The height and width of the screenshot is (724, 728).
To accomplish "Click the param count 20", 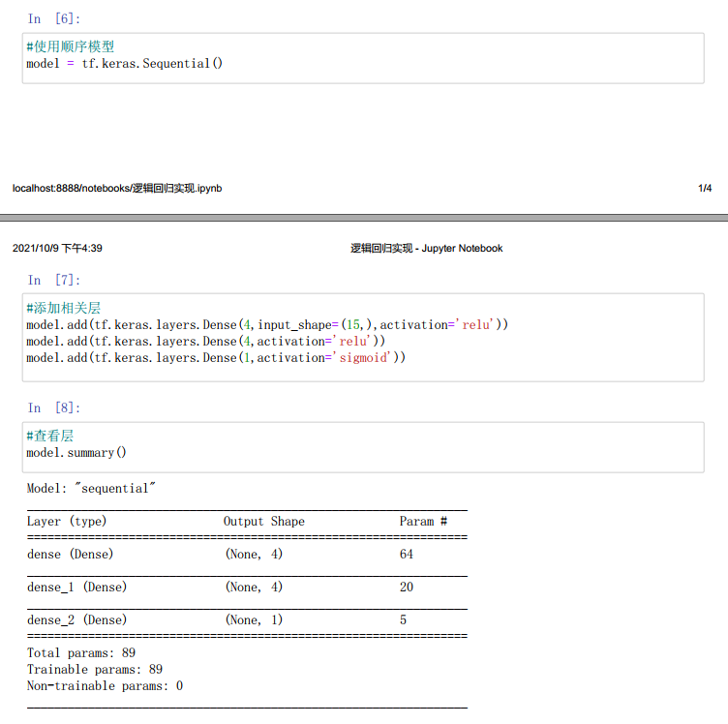I will point(407,588).
